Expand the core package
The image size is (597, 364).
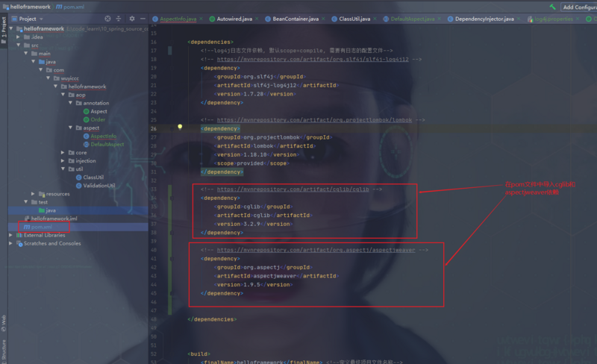63,152
